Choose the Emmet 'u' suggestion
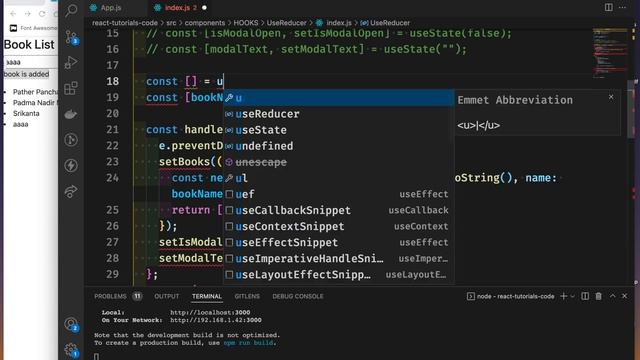640x360 pixels. point(339,98)
